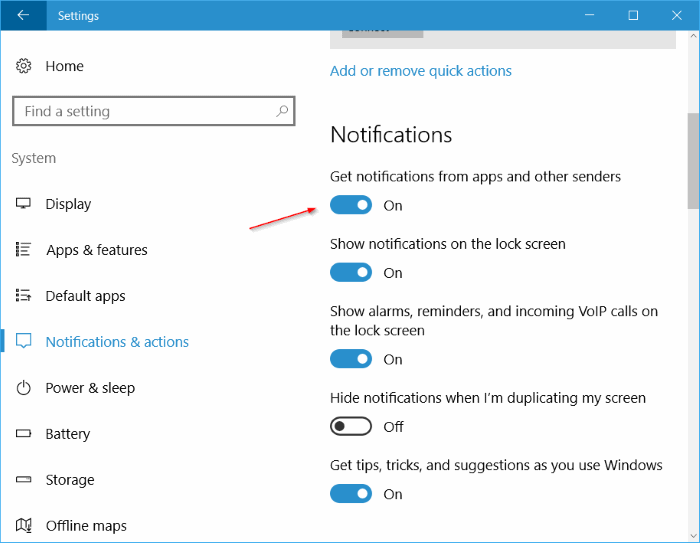700x543 pixels.
Task: Close the Settings window
Action: click(x=677, y=15)
